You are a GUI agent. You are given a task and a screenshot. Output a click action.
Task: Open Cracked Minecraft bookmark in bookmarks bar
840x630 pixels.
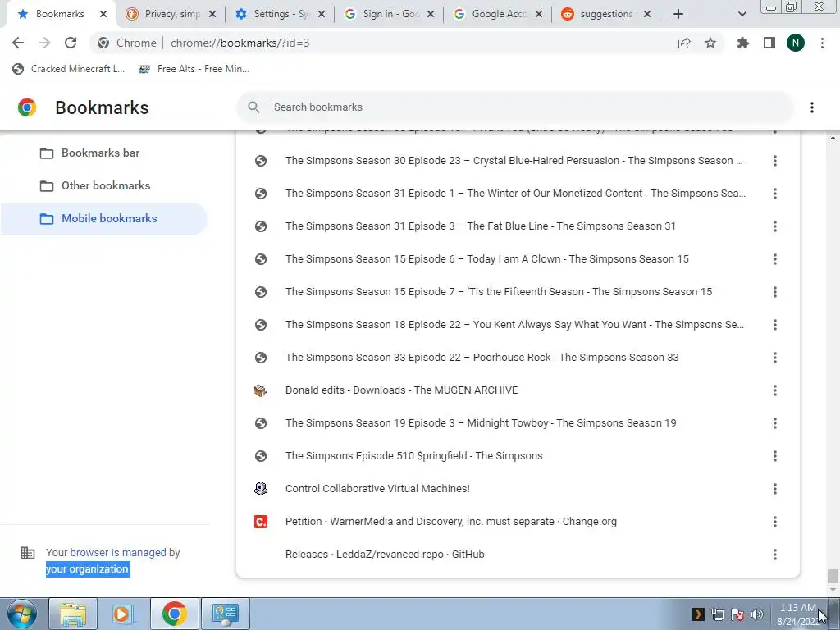click(x=69, y=69)
